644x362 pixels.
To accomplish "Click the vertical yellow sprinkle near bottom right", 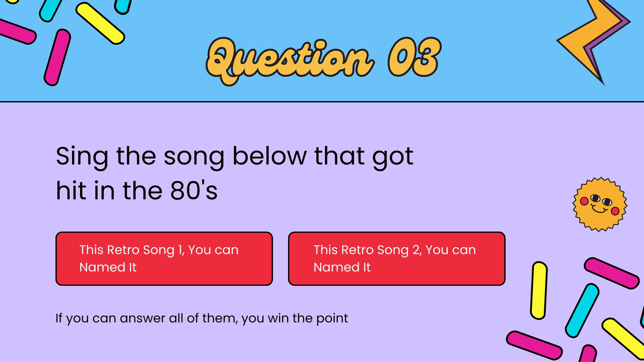I will (539, 290).
